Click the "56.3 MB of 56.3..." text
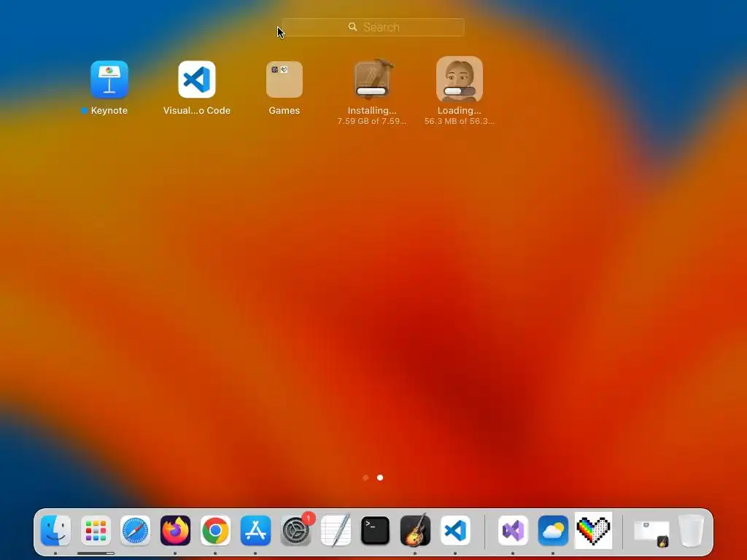Image resolution: width=747 pixels, height=560 pixels. [460, 121]
